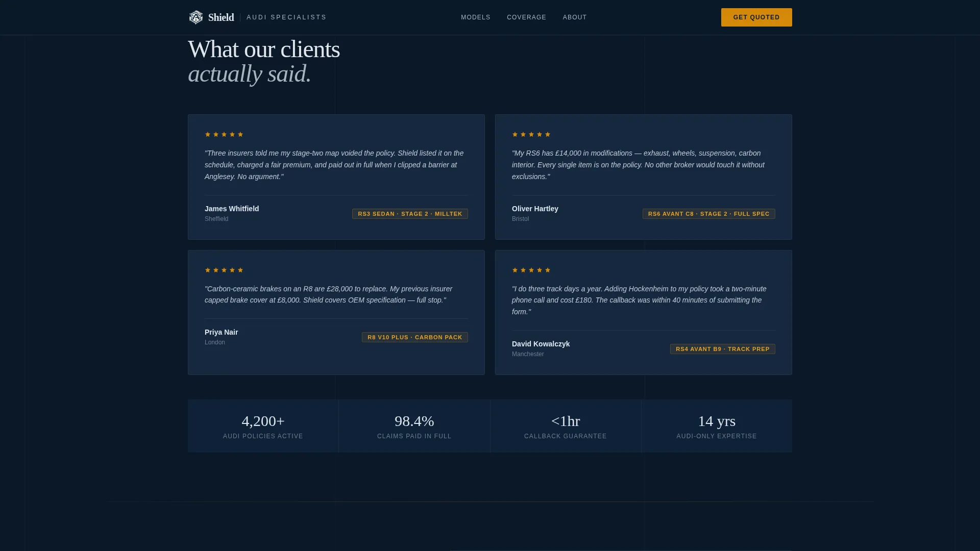The width and height of the screenshot is (980, 551).
Task: Click the Get Quoted button
Action: [756, 17]
